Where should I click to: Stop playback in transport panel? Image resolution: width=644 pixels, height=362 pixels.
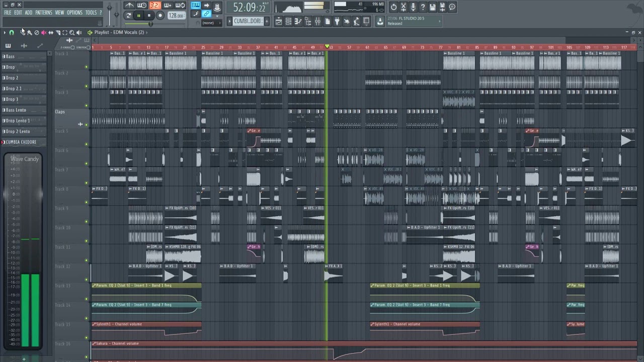(149, 16)
